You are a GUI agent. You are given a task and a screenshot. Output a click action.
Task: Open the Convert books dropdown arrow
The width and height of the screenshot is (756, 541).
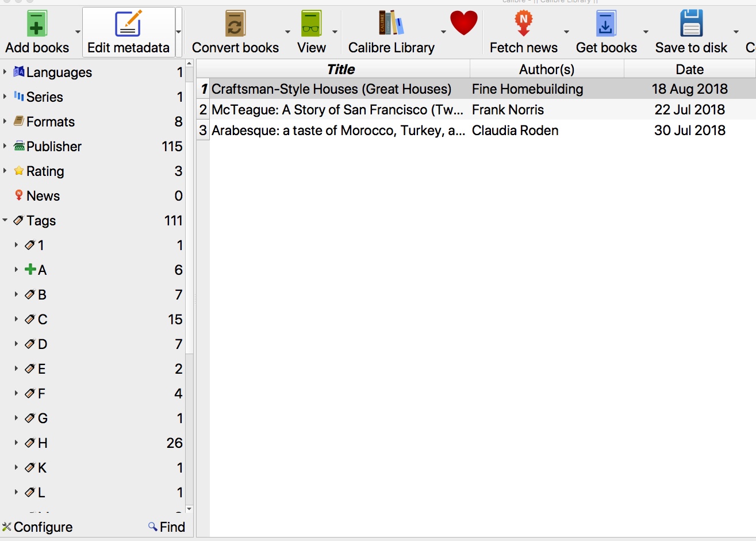click(287, 32)
